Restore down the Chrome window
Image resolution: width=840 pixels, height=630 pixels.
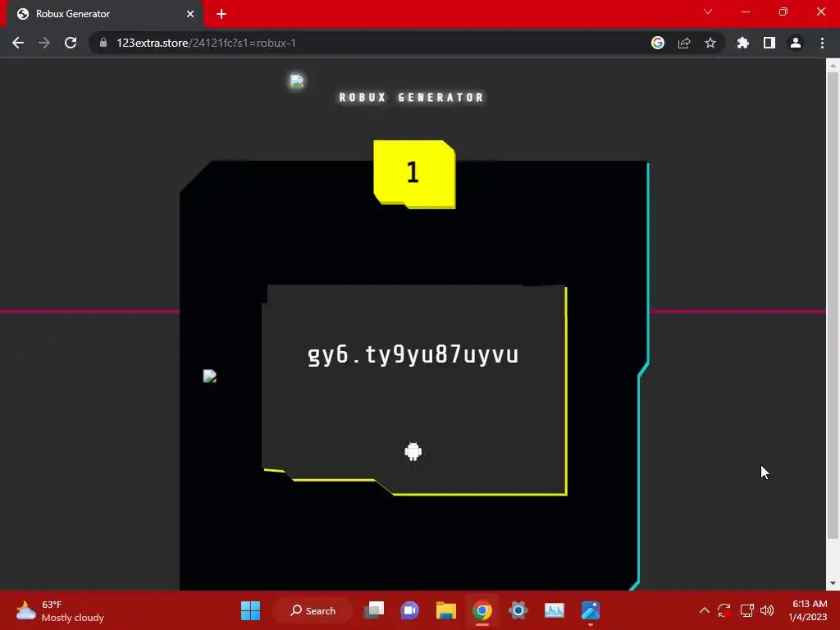(x=783, y=11)
